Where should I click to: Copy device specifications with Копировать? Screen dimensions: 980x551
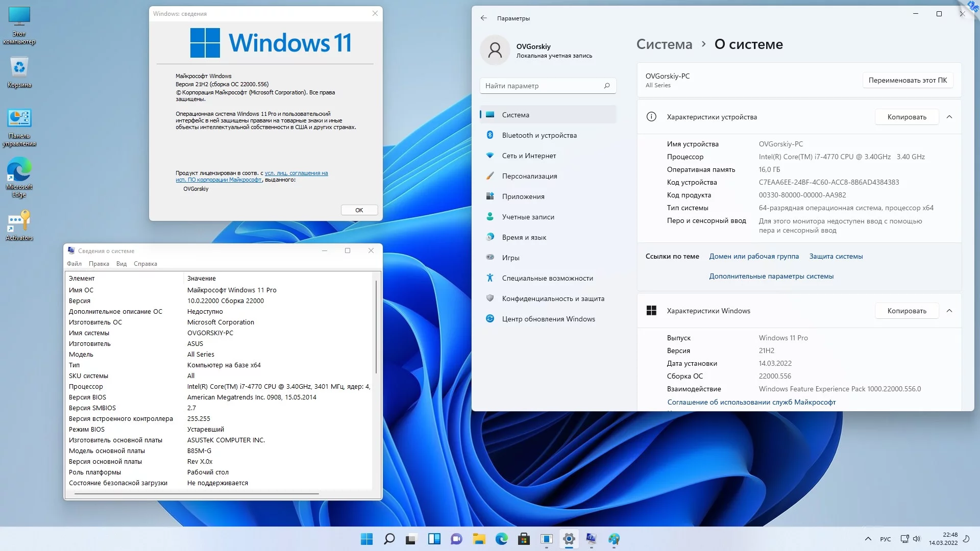906,117
